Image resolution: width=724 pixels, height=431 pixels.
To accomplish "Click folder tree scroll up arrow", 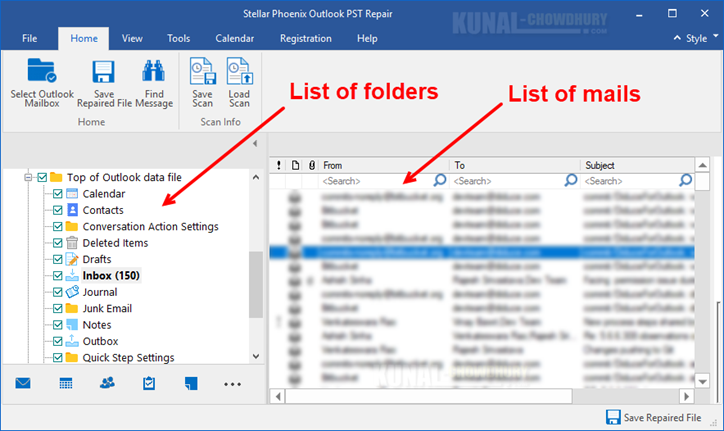I will pos(256,177).
